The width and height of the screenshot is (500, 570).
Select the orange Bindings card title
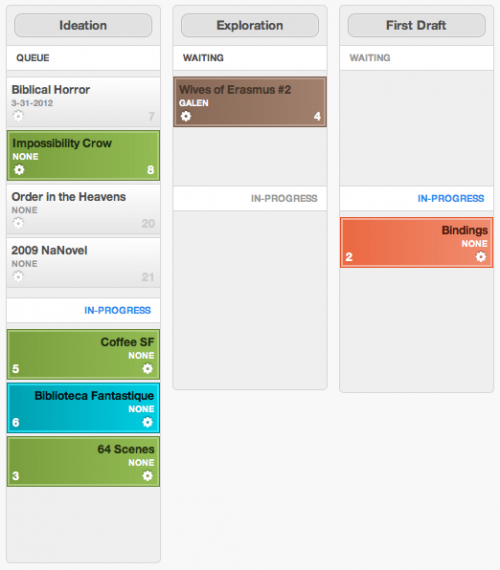464,230
